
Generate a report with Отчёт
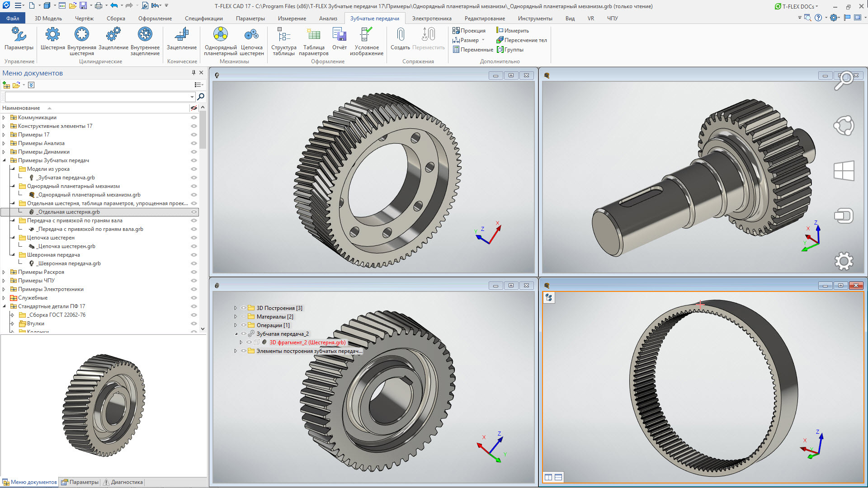point(340,39)
